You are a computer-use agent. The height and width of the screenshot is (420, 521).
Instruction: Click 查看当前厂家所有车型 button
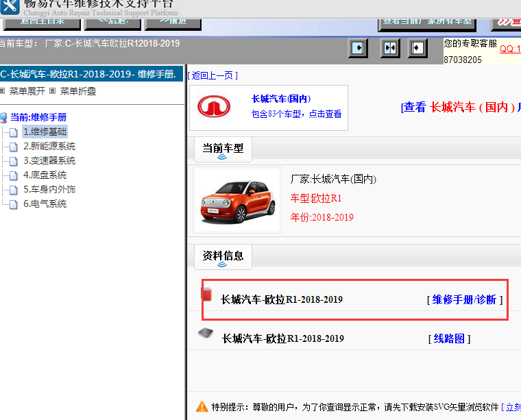coord(427,25)
